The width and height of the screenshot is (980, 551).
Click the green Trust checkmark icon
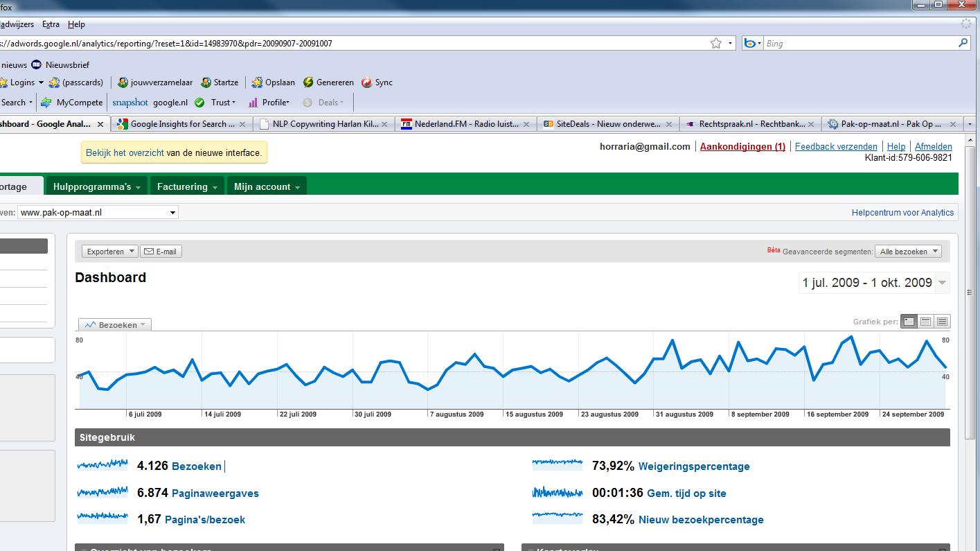[x=199, y=102]
